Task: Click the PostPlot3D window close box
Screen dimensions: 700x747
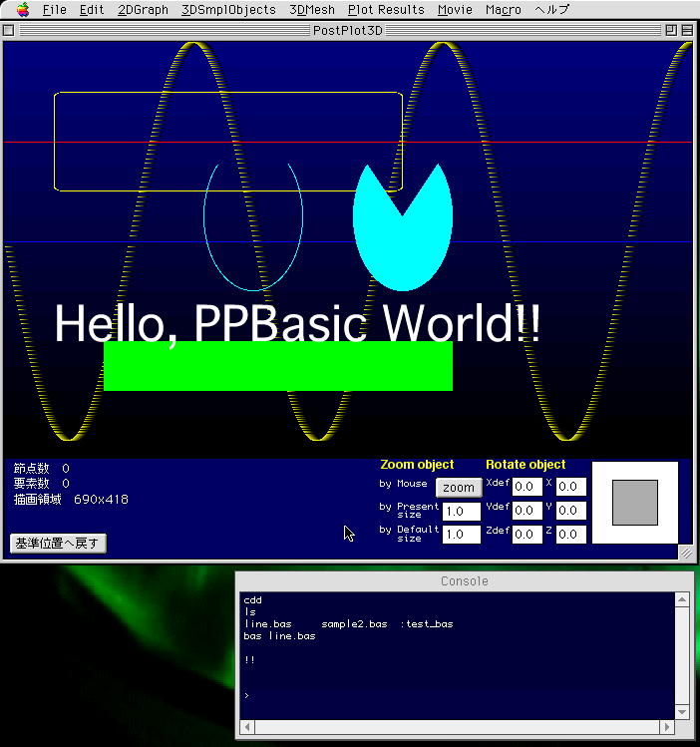Action: (x=9, y=31)
